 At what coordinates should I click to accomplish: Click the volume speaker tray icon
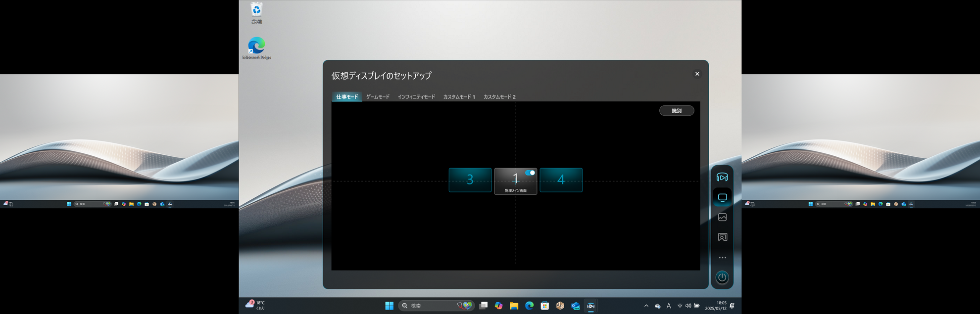[688, 306]
